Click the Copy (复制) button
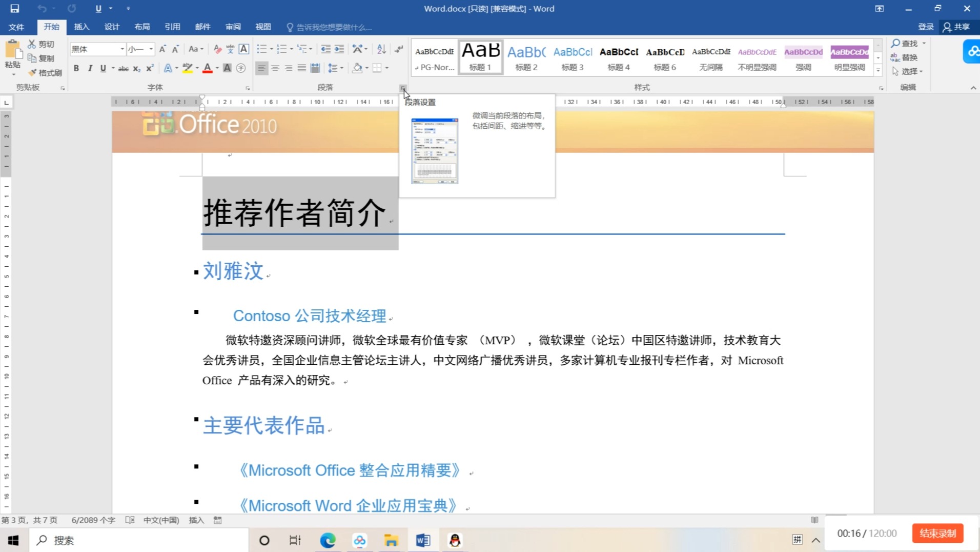This screenshot has width=980, height=552. (41, 58)
